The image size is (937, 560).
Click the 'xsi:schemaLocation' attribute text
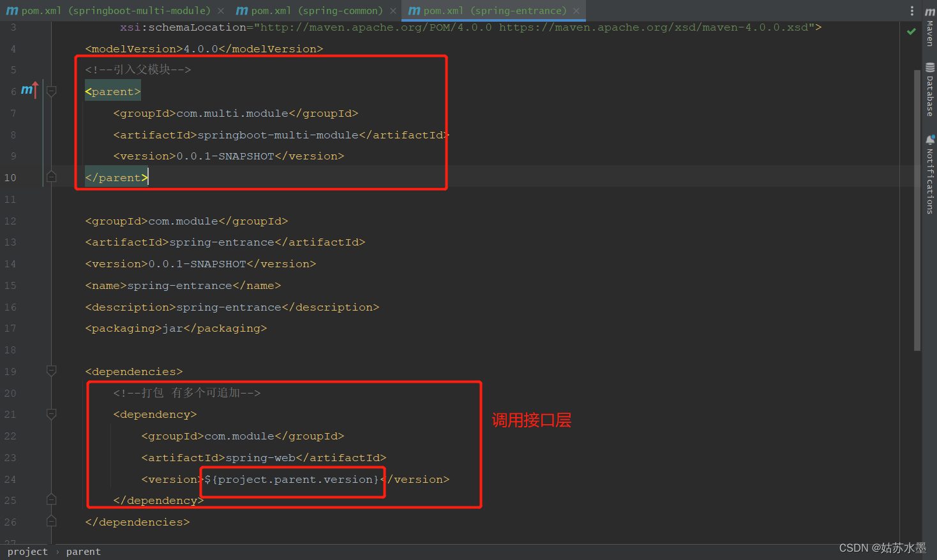(183, 27)
